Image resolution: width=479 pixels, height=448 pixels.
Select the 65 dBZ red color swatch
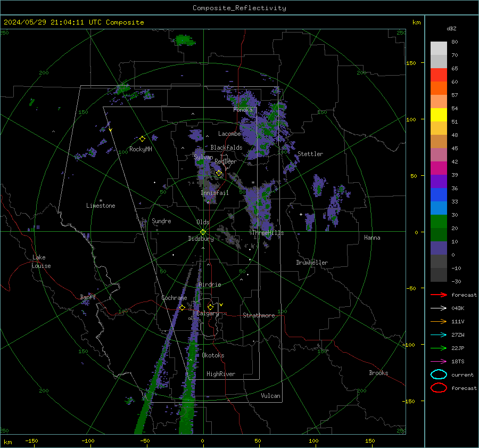pos(439,75)
